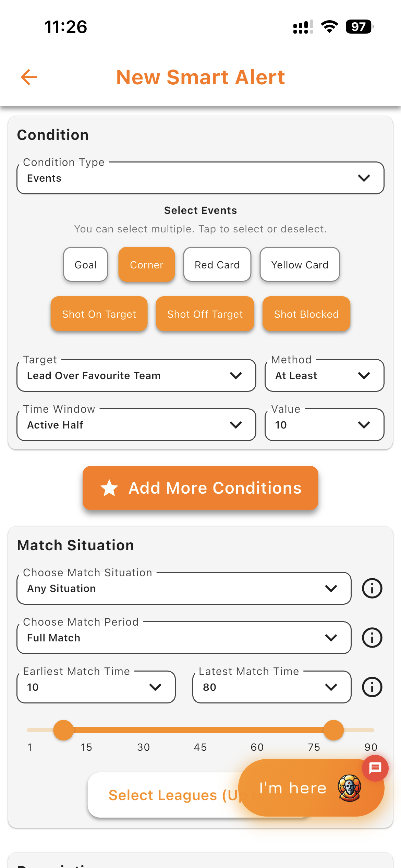This screenshot has width=401, height=868.
Task: Select the Goal event
Action: pos(85,264)
